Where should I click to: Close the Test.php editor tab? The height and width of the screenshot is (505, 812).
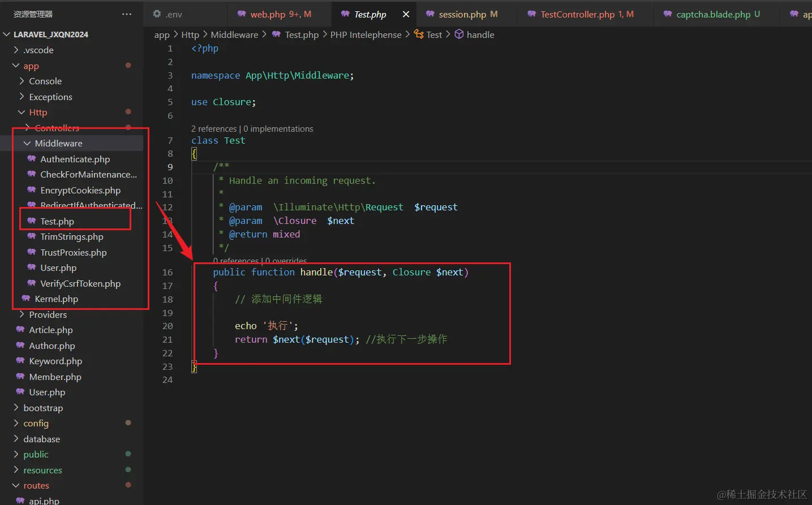406,14
